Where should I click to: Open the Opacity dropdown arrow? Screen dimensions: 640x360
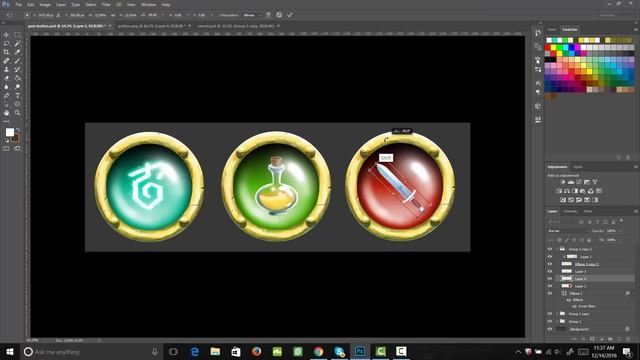pos(621,231)
